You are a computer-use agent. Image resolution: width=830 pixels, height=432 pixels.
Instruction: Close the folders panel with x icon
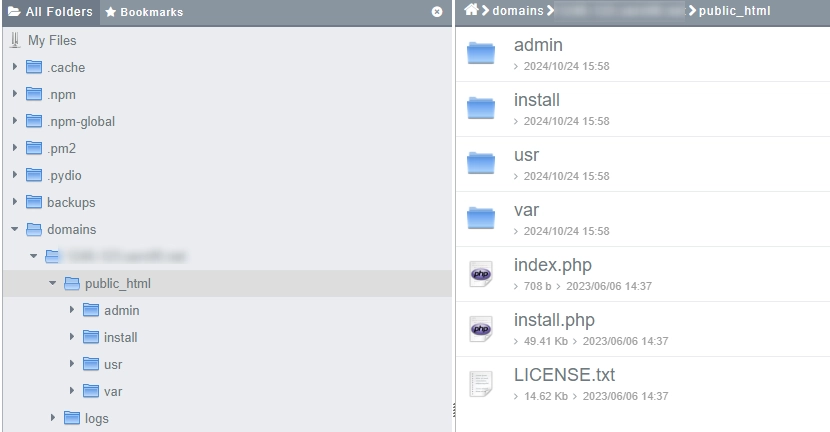(x=437, y=12)
